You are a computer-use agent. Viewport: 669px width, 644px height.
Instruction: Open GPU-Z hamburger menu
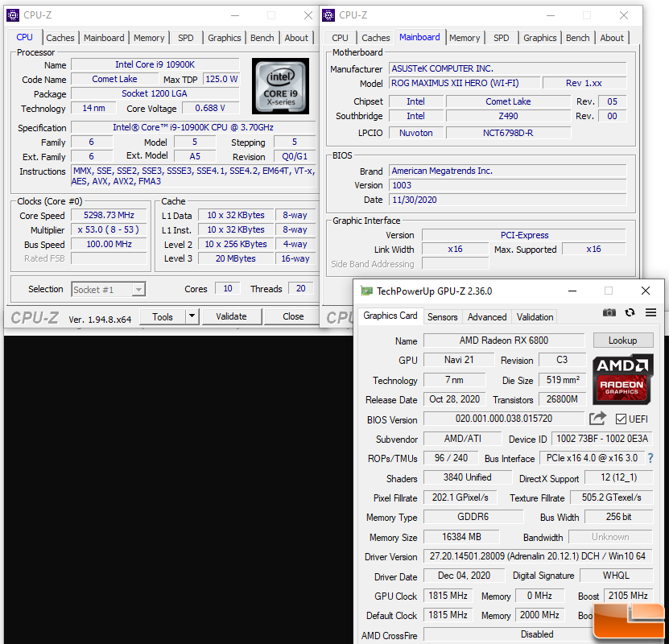click(x=650, y=312)
